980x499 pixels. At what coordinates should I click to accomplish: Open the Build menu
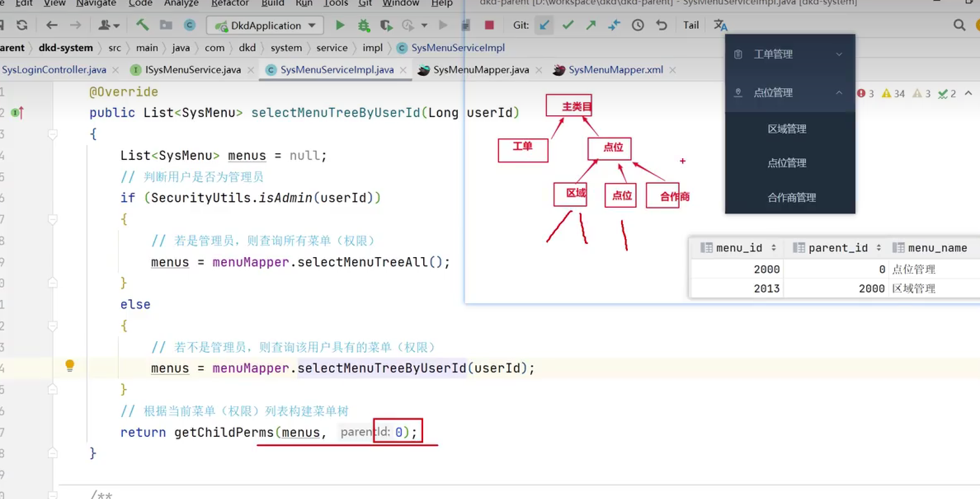point(272,3)
